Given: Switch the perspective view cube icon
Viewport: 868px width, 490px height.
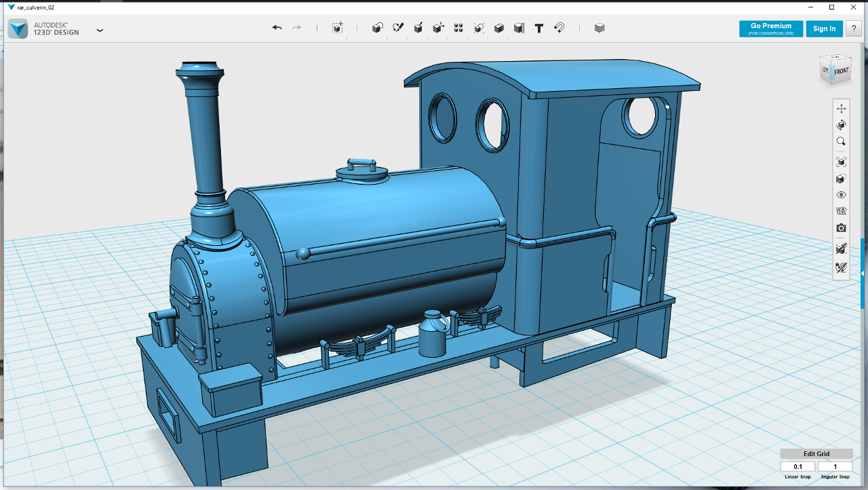Looking at the screenshot, I should tap(841, 178).
